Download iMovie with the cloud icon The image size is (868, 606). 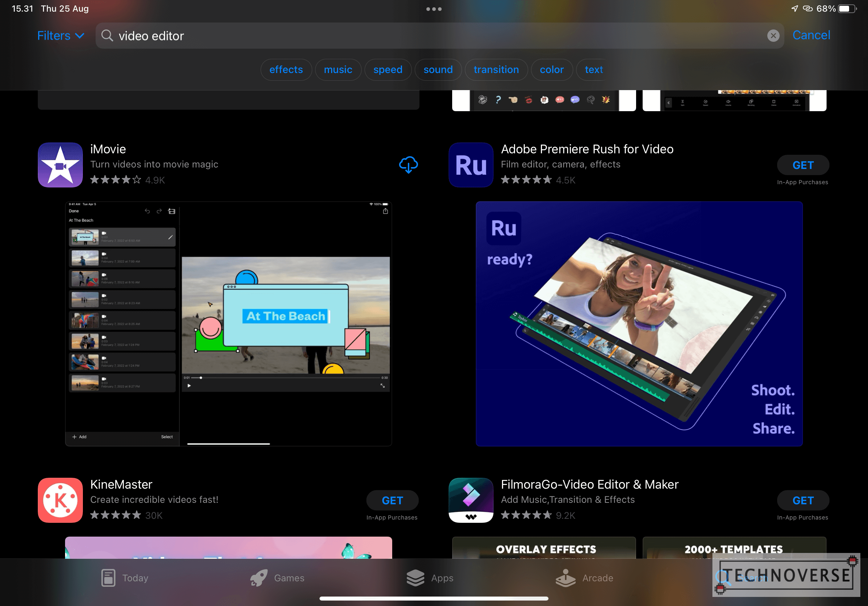408,165
